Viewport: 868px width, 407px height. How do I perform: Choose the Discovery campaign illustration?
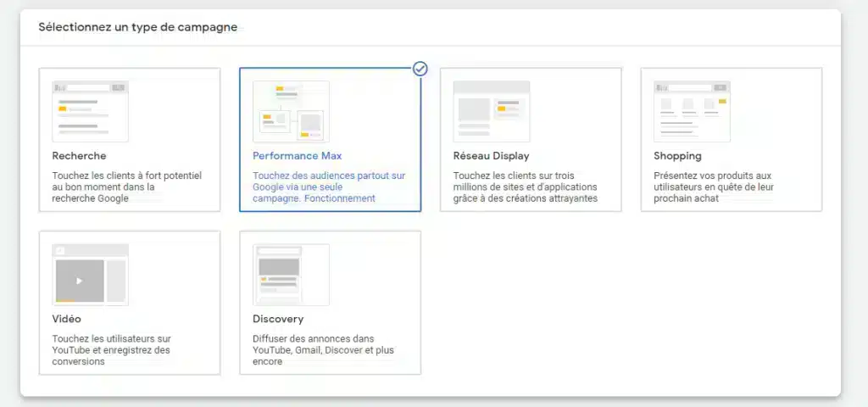click(x=292, y=275)
